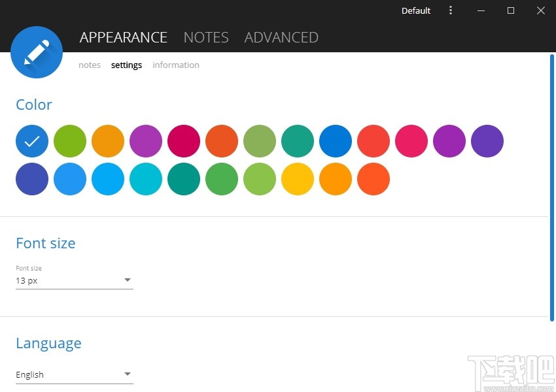Viewport: 556px width, 392px height.
Task: Pick the deep orange swatch in second row
Action: (x=374, y=179)
